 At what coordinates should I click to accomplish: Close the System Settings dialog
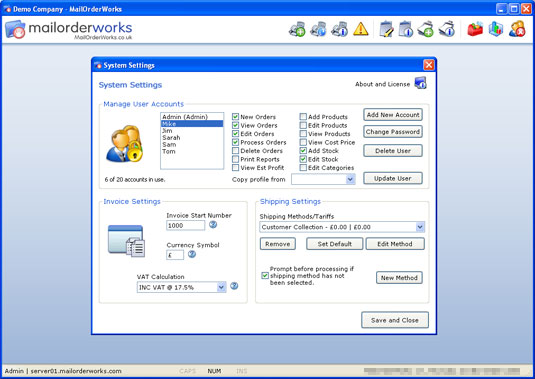pos(429,65)
